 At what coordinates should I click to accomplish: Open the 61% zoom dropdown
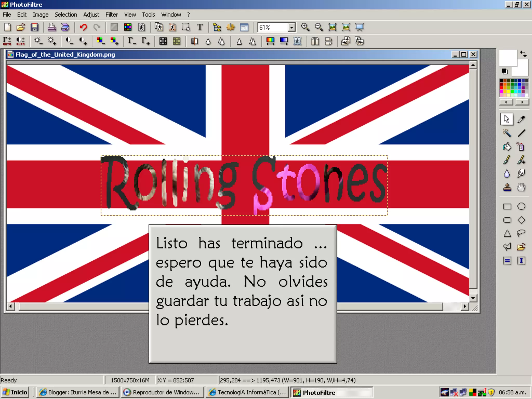point(292,27)
